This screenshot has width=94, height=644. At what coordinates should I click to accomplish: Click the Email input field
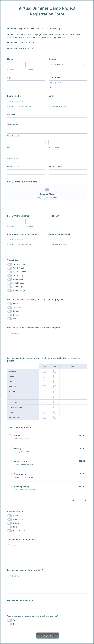coord(68,101)
